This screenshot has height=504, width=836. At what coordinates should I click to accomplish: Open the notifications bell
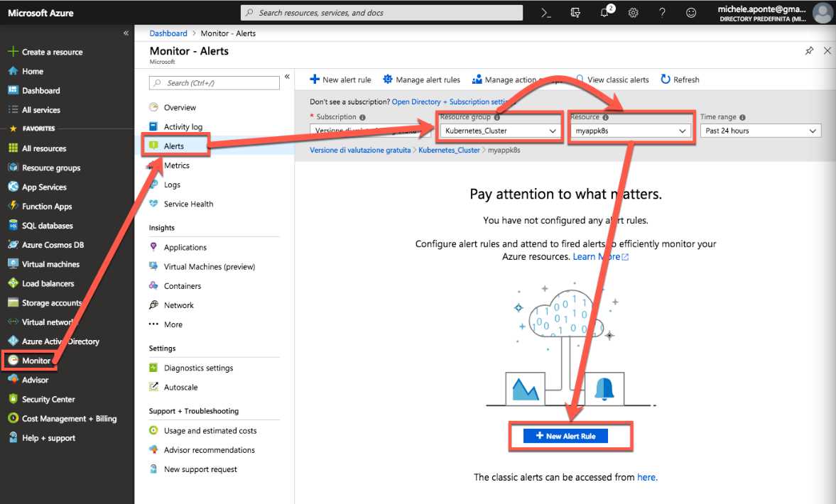(x=604, y=12)
